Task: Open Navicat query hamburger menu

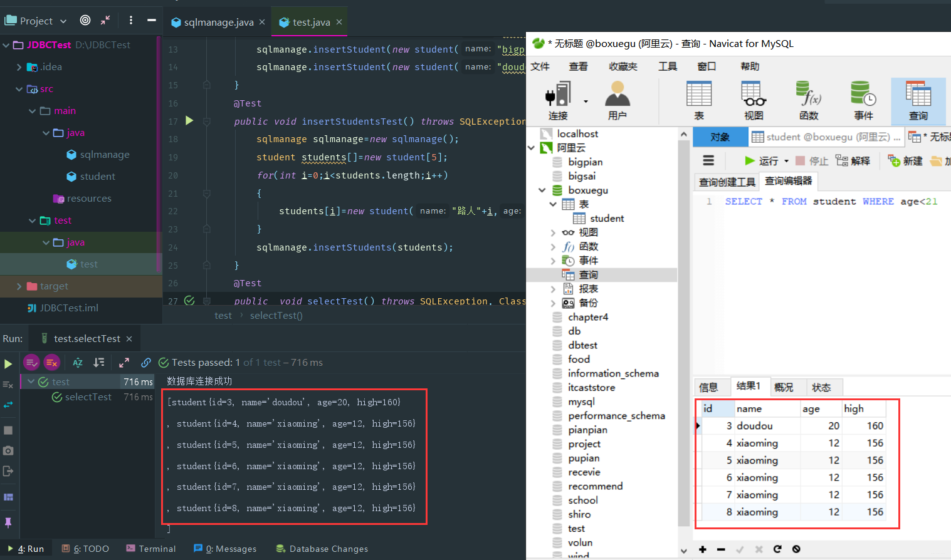Action: pos(708,160)
